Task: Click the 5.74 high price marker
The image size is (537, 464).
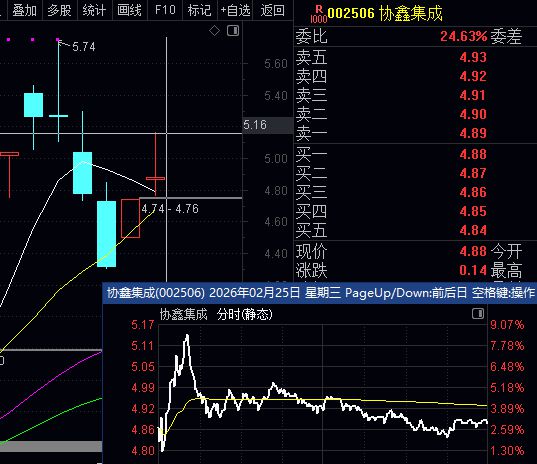Action: point(84,47)
